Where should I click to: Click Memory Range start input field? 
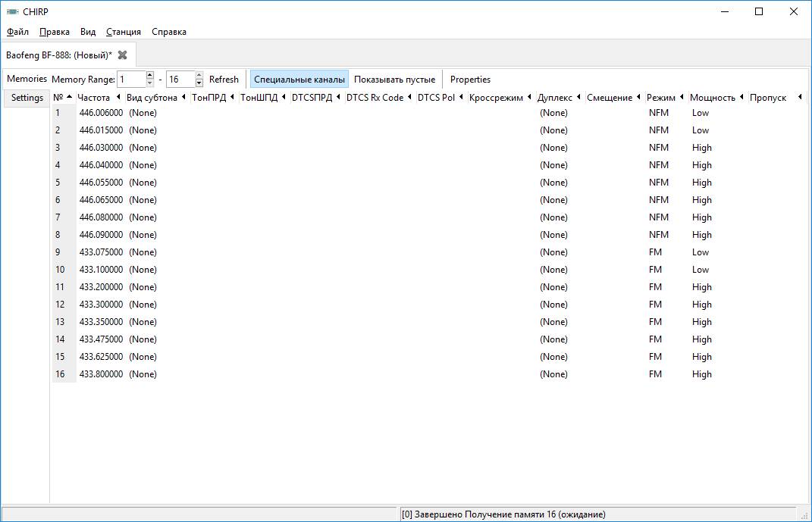coord(131,79)
